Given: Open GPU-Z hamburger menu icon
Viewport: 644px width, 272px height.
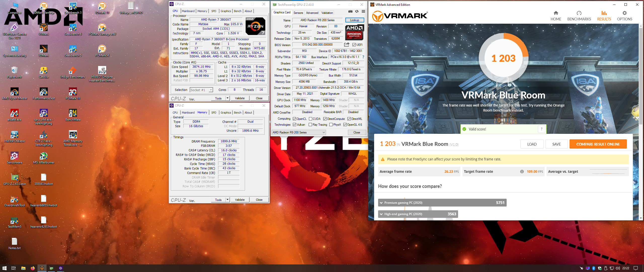Looking at the screenshot, I should (363, 11).
